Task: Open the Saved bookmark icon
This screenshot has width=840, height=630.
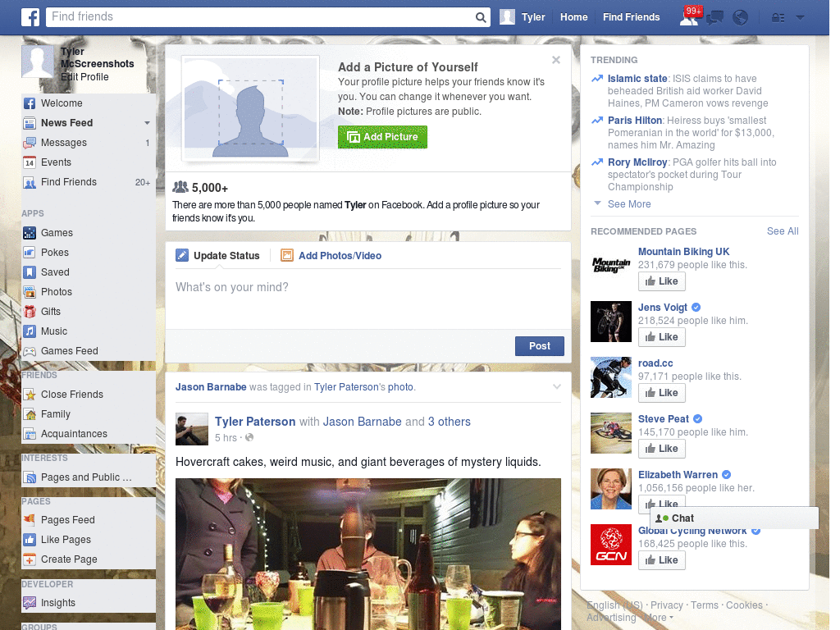Action: click(x=30, y=272)
